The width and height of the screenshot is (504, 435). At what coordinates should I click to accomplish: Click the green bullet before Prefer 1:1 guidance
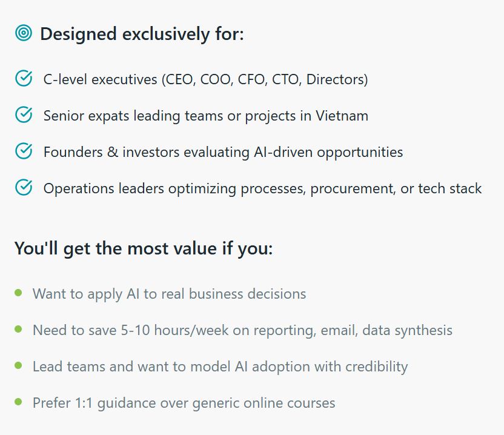coord(19,402)
